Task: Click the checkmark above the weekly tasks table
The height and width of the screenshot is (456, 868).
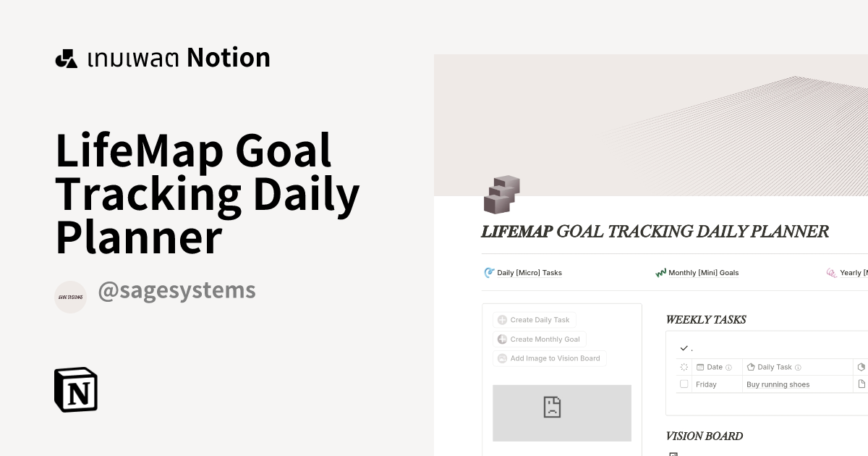Action: [684, 348]
